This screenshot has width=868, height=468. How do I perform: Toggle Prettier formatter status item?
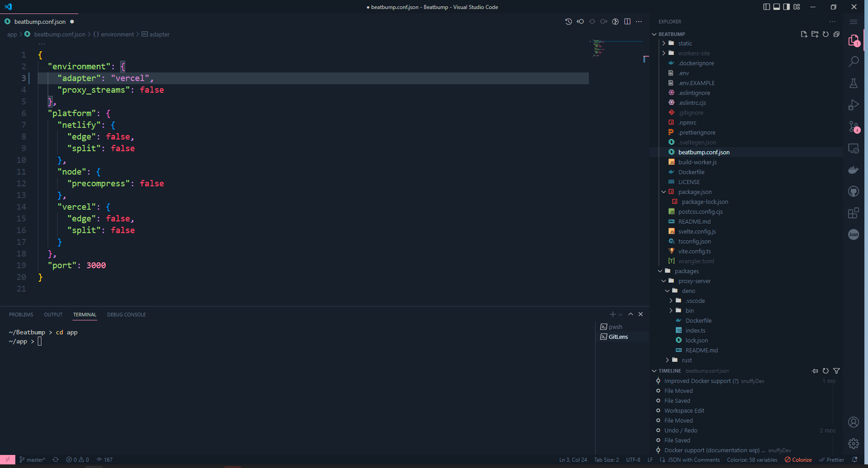pyautogui.click(x=832, y=459)
